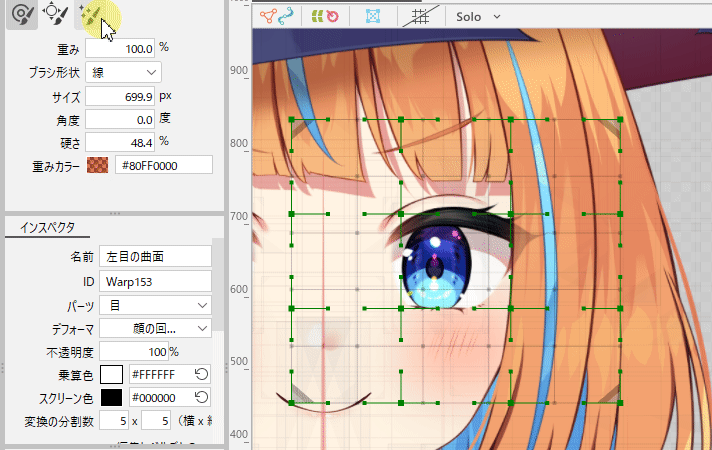Image resolution: width=712 pixels, height=450 pixels.
Task: Open the ブラシ形状 dropdown showing 線
Action: 124,72
